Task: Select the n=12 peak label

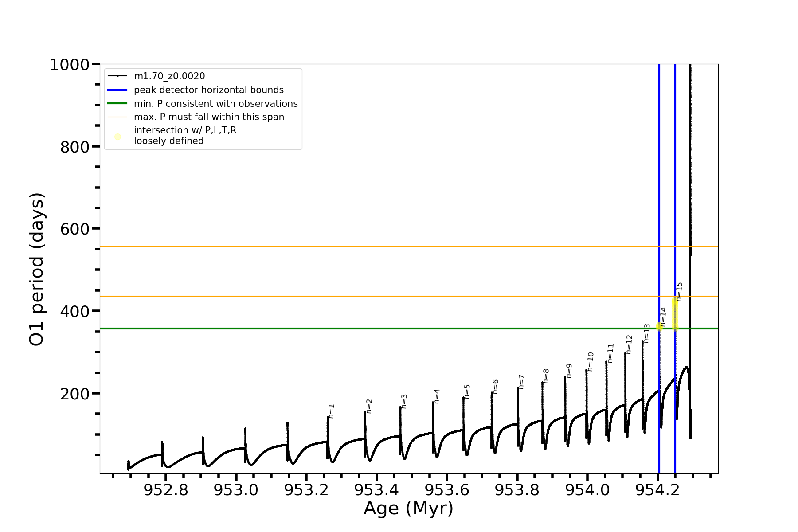Action: 629,344
